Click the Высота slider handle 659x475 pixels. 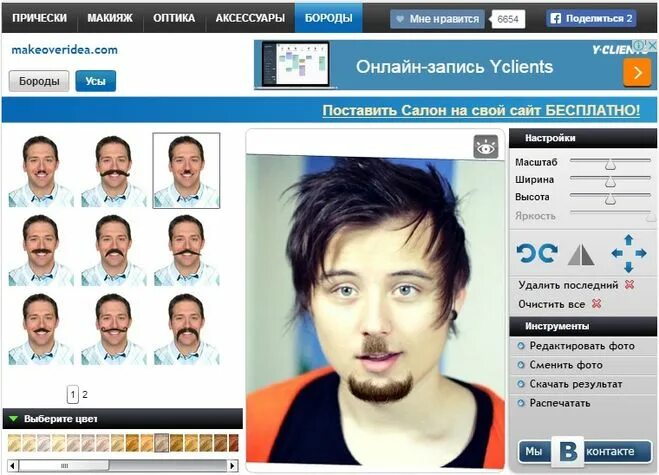click(x=610, y=198)
